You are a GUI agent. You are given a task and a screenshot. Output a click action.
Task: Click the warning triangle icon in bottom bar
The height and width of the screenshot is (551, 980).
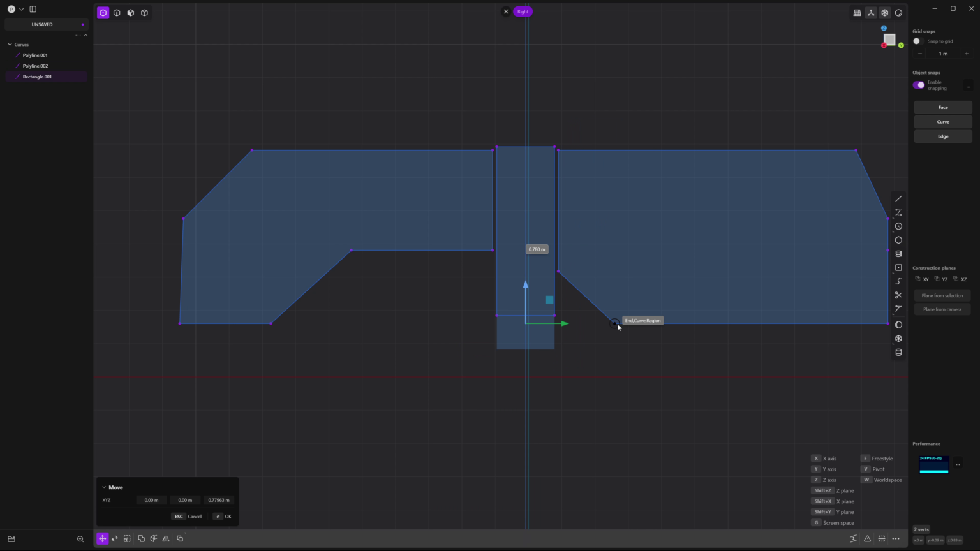click(868, 539)
